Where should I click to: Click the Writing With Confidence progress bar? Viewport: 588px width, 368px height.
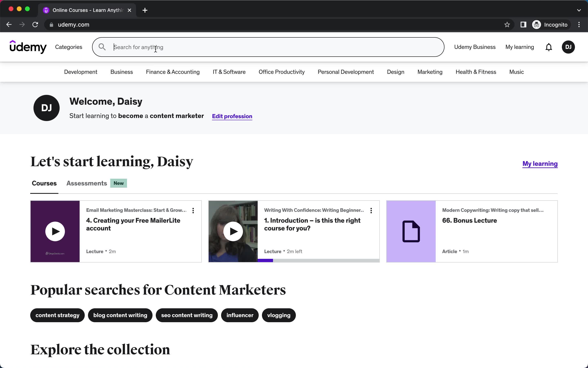pyautogui.click(x=318, y=260)
